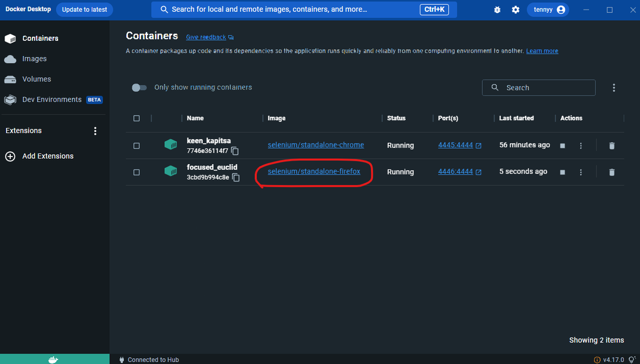Stop the focused_euclid container

[x=562, y=172]
